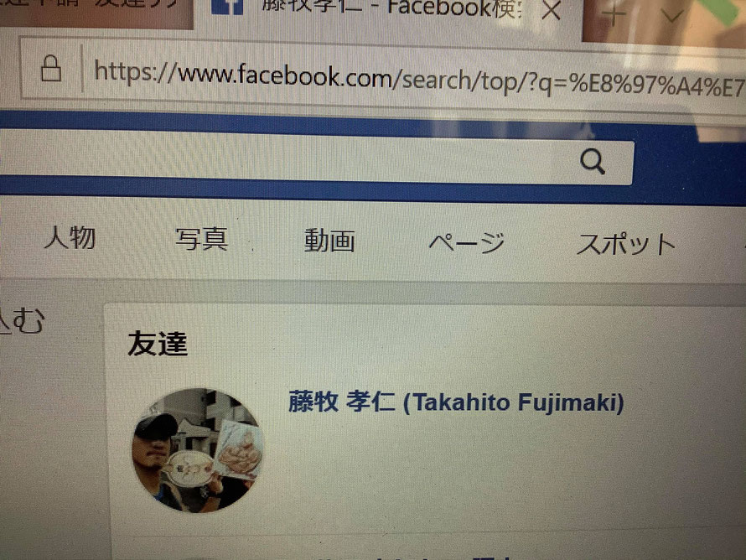Click the Facebook favicon on the tab

pyautogui.click(x=227, y=7)
